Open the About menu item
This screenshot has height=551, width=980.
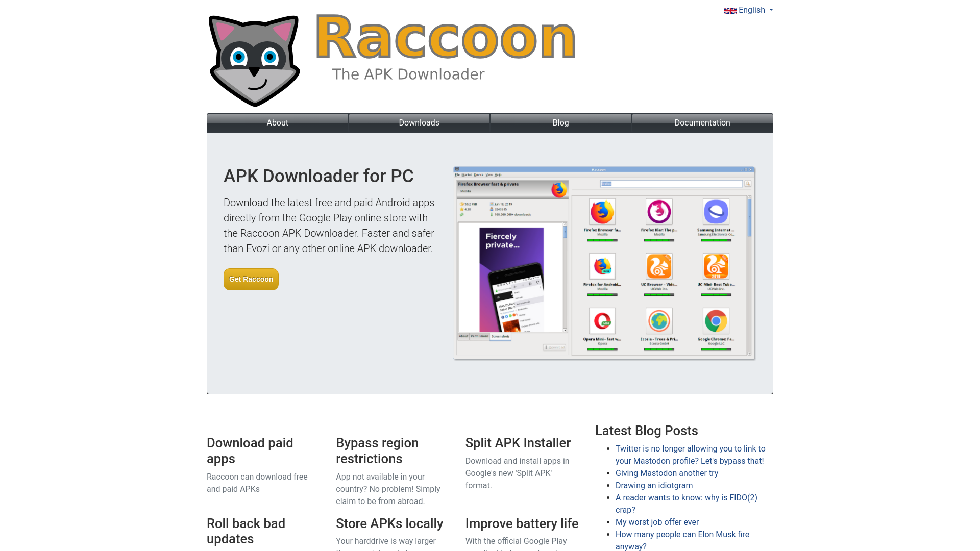(x=278, y=123)
